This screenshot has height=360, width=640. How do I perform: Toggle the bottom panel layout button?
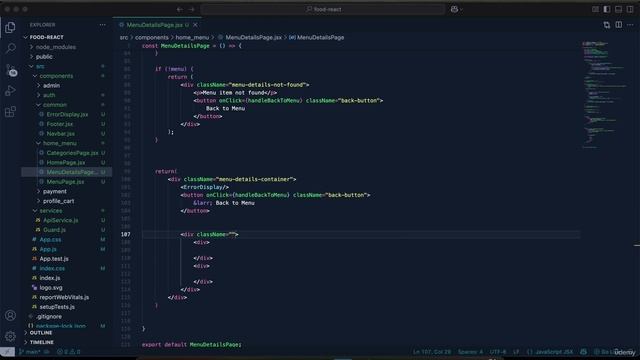[618, 9]
